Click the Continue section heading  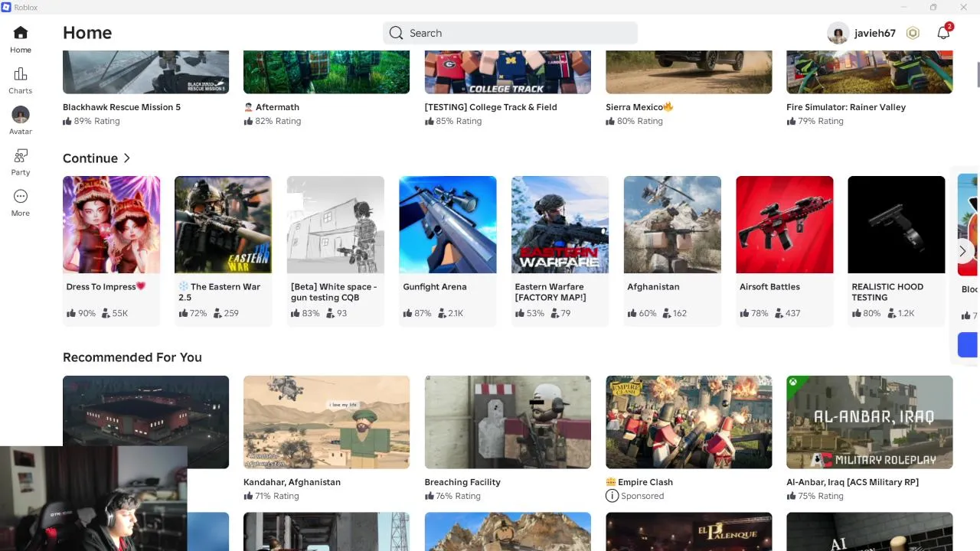click(90, 158)
